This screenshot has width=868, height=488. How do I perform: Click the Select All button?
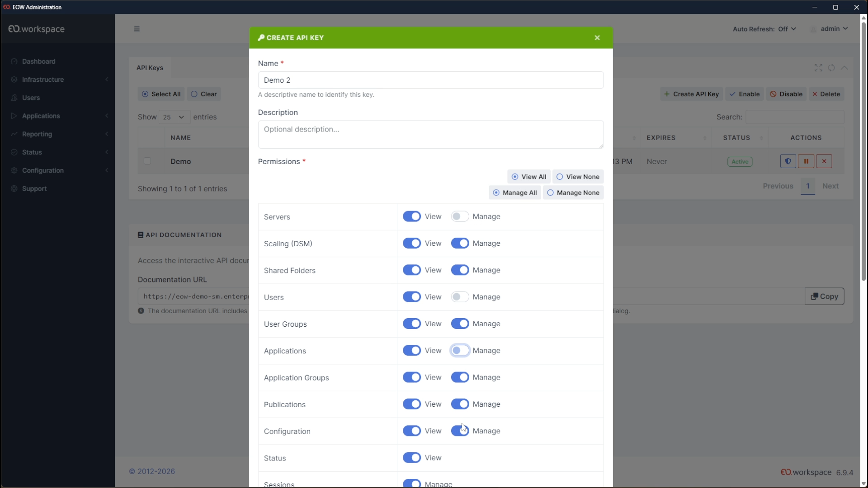[161, 94]
